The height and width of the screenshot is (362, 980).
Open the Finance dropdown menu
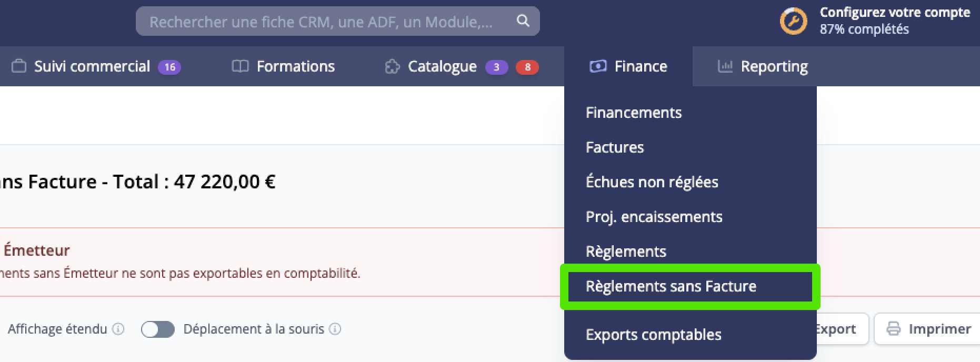[628, 66]
